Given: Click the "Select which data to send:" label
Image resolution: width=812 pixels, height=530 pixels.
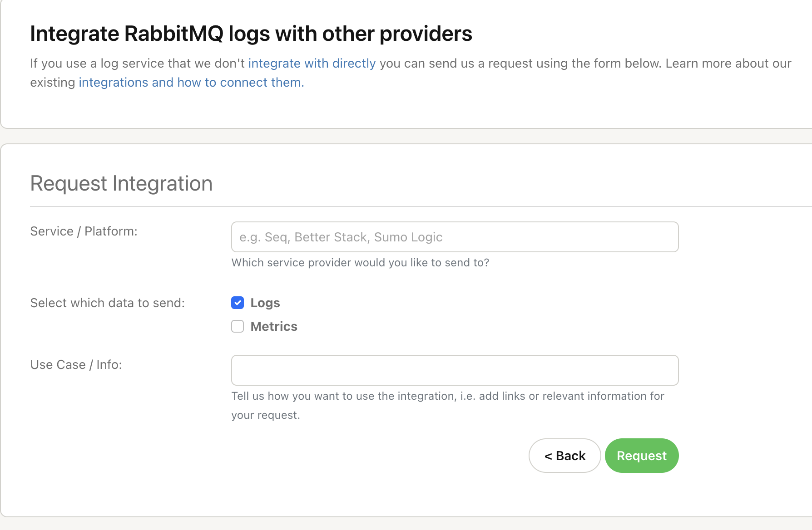Looking at the screenshot, I should pos(108,303).
